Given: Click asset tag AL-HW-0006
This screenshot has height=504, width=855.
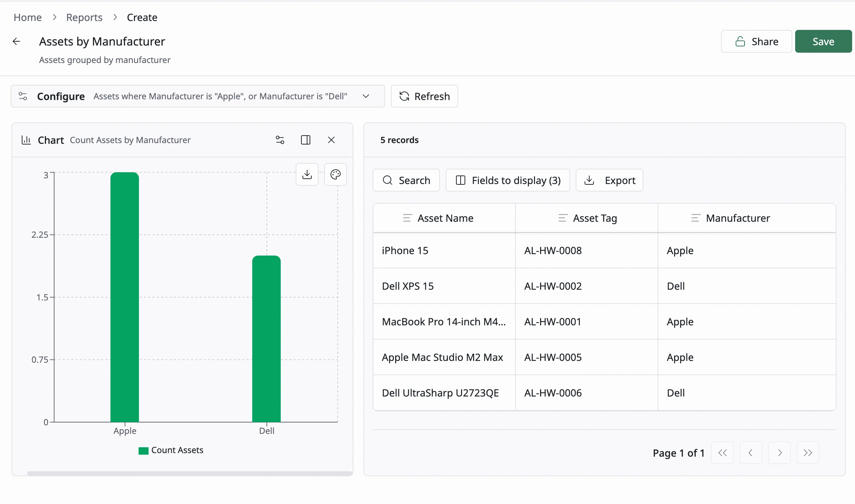Looking at the screenshot, I should [553, 393].
